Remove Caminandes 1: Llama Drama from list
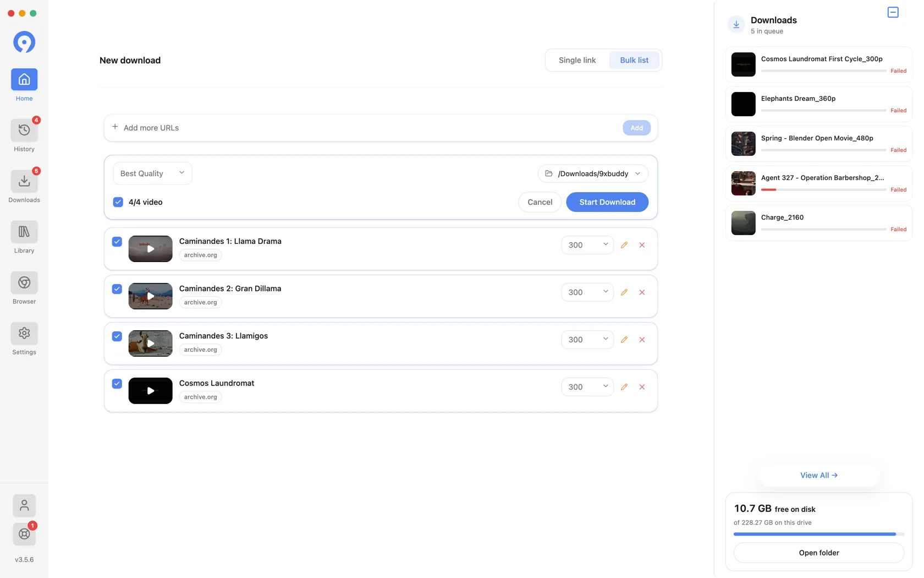This screenshot has height=578, width=924. (642, 245)
